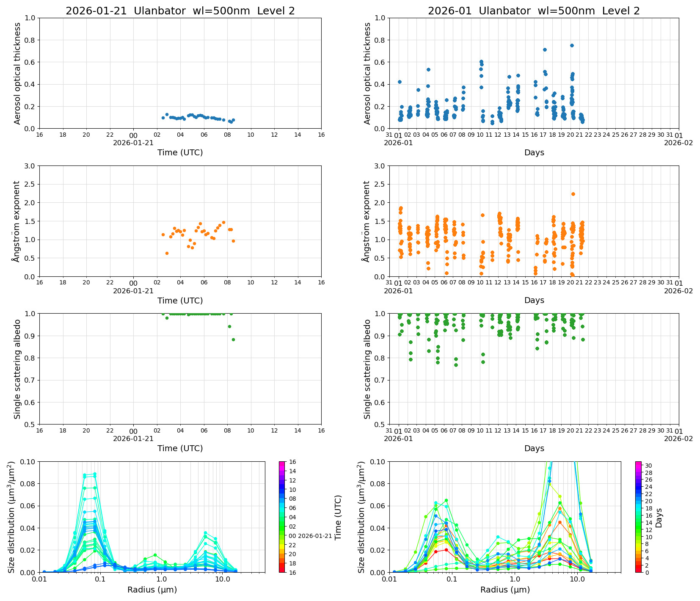Image resolution: width=700 pixels, height=601 pixels.
Task: Click the Single scattering albedo y-axis label, daily plot
Action: click(17, 369)
